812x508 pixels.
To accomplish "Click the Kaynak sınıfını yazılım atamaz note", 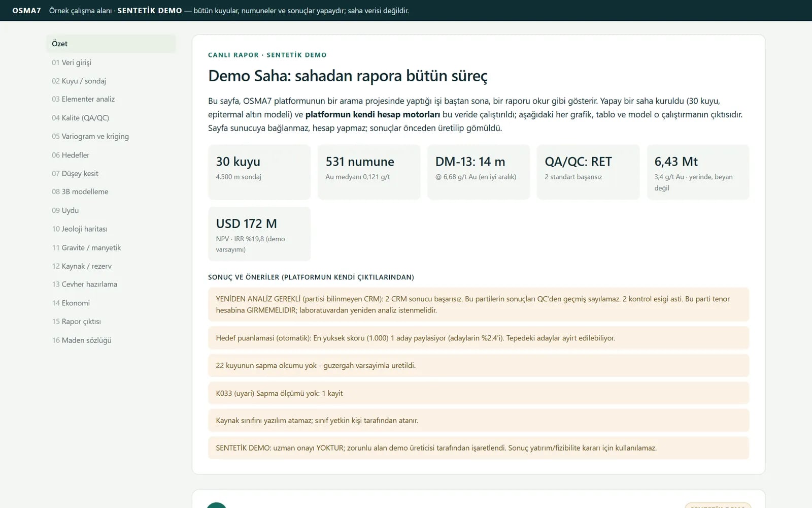I will 479,420.
